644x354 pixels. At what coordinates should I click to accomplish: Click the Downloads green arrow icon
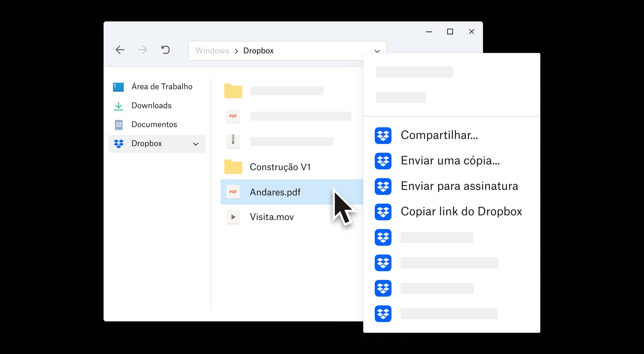coord(119,106)
